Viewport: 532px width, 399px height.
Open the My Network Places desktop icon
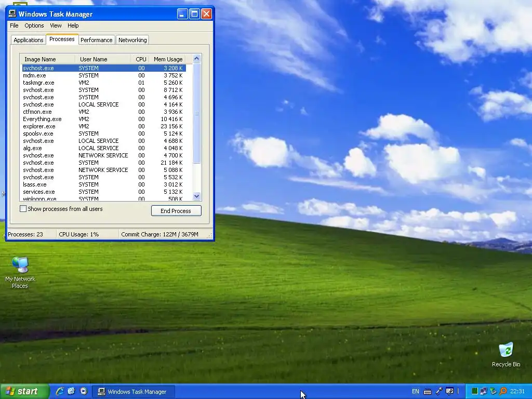20,272
